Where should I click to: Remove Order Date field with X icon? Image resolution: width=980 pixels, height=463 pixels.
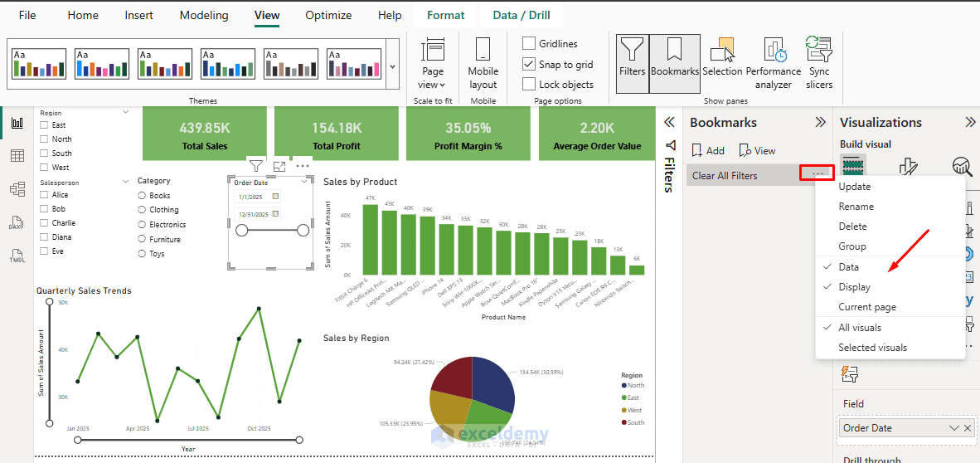[968, 428]
